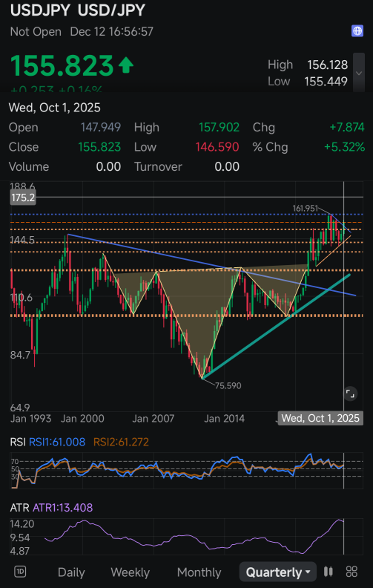Click the green price up arrow

126,65
